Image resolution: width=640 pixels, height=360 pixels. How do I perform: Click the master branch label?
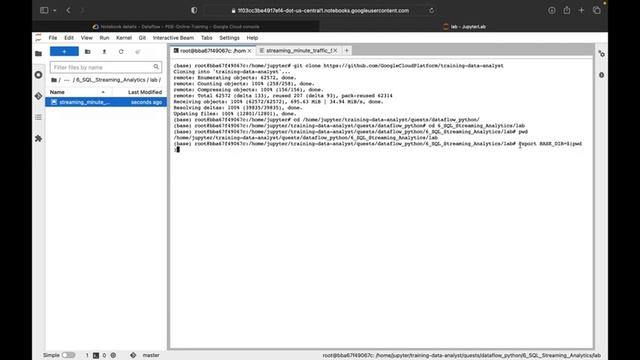(x=151, y=356)
